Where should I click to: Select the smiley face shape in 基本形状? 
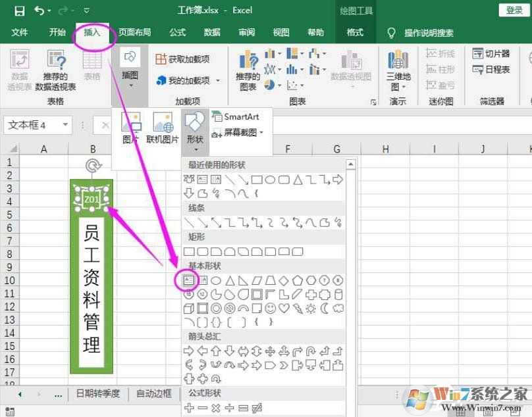272,309
